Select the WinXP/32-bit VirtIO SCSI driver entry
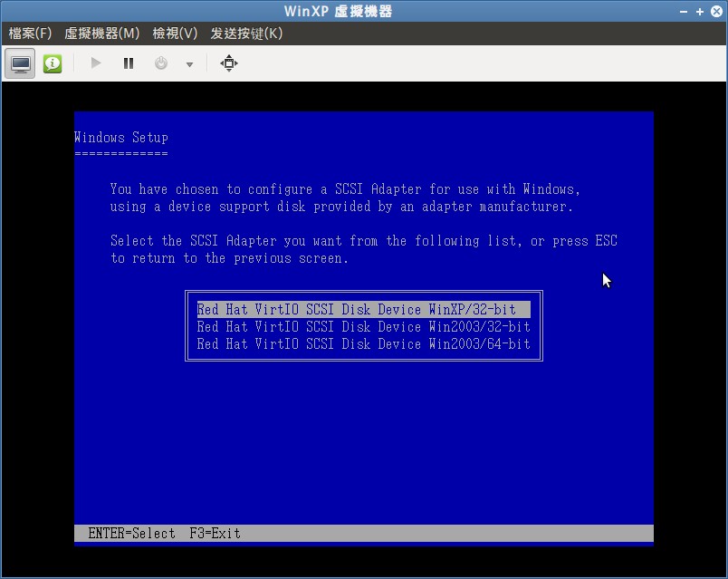Screen dimensions: 728x579 tap(363, 309)
